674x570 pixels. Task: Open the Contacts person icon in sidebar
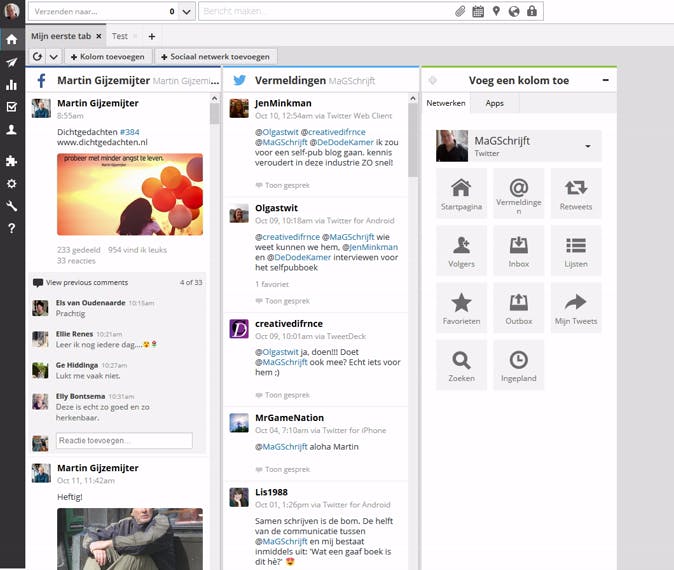(12, 129)
